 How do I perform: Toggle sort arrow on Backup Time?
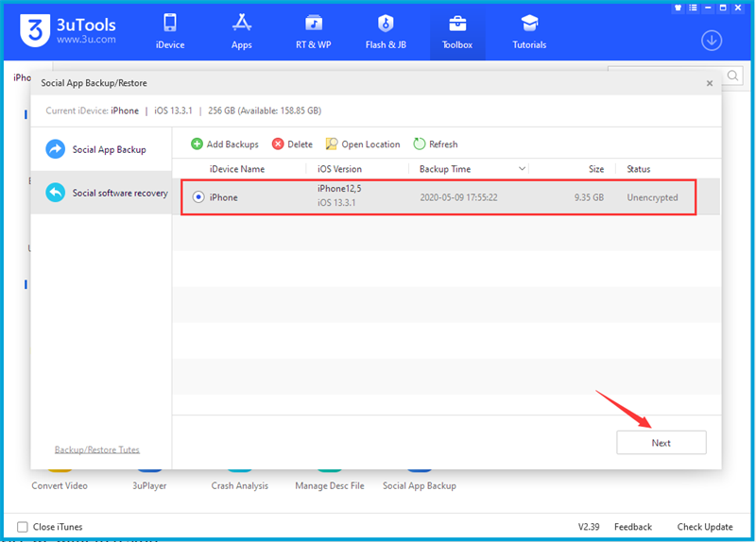click(522, 169)
